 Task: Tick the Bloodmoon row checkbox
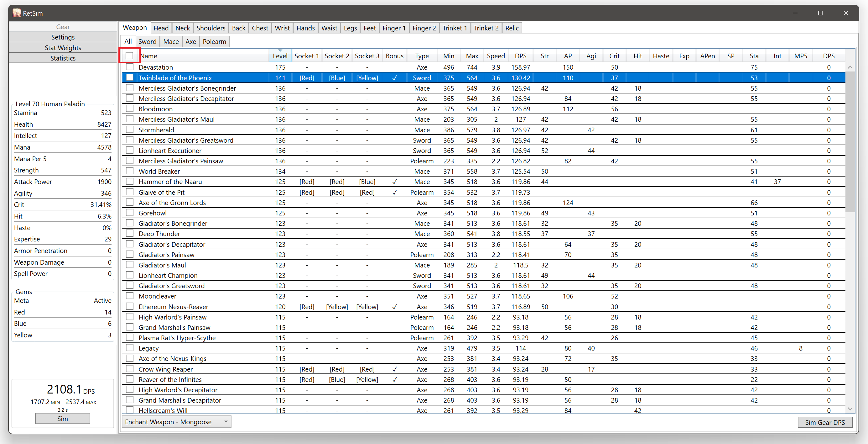[x=129, y=108]
